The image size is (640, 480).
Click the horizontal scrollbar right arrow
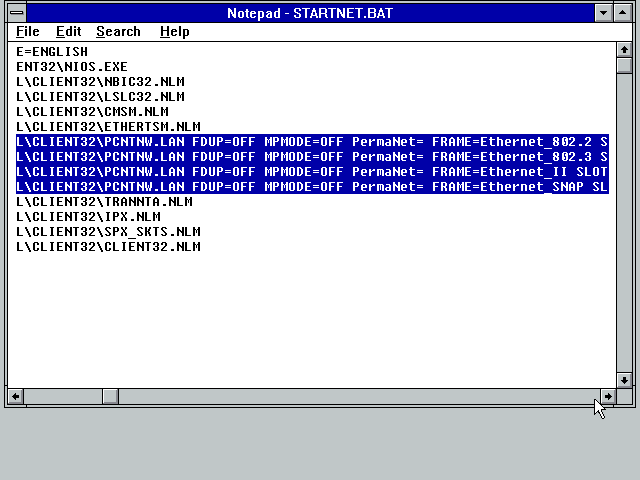click(608, 396)
